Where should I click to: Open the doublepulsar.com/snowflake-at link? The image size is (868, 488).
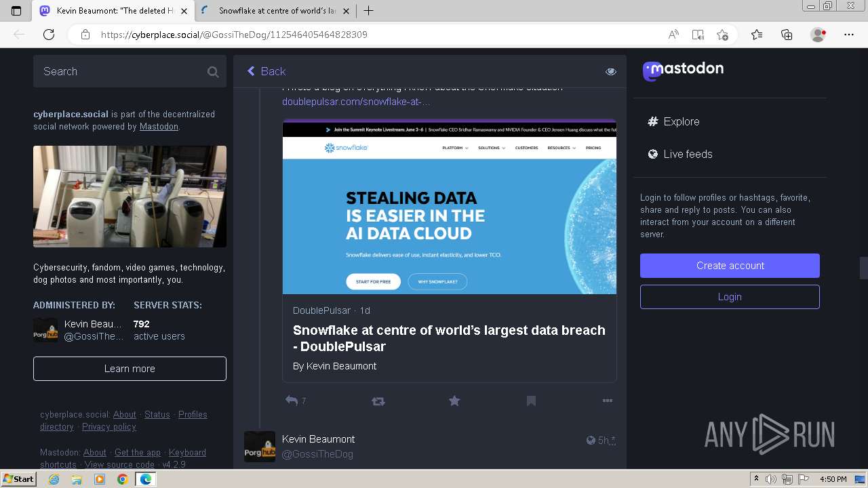point(356,102)
